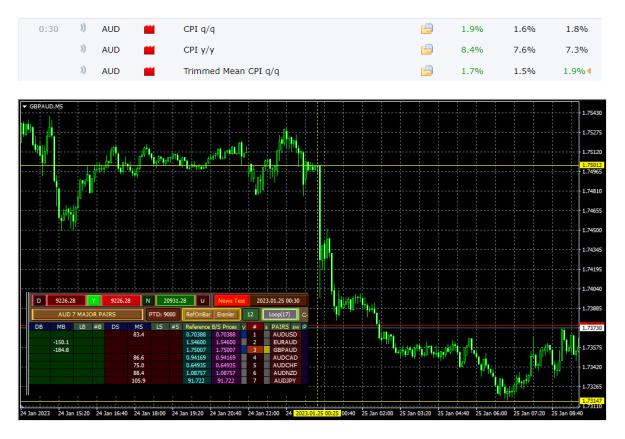Toggle the gray square left of AUDJPY
Image resolution: width=625 pixels, height=439 pixels.
point(267,381)
